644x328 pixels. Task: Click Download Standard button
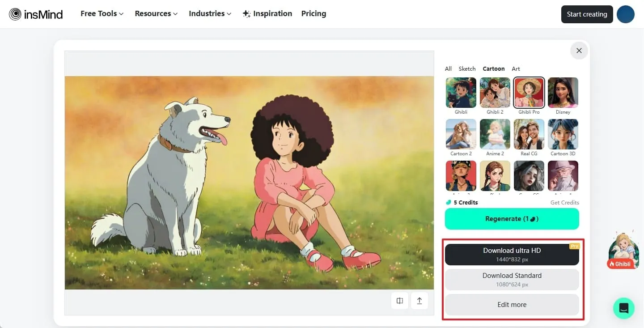pyautogui.click(x=512, y=280)
